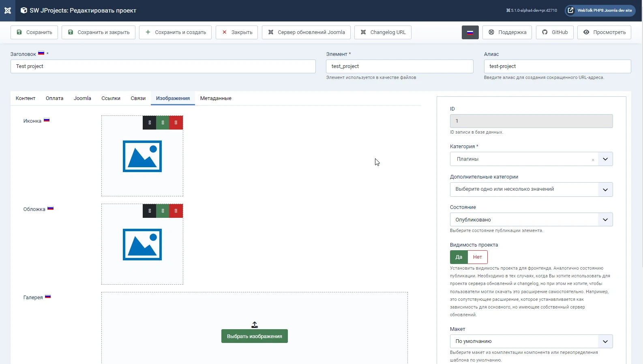Focus the Заголовок input with Test project
643x364 pixels.
click(x=163, y=66)
